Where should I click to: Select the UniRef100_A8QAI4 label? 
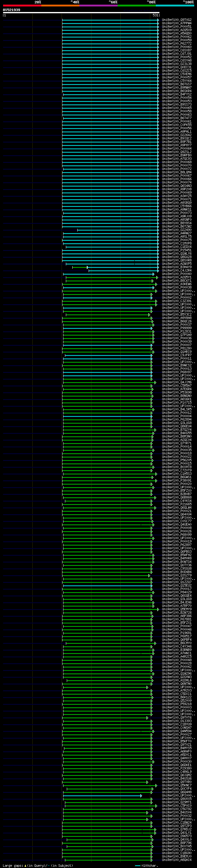(x=177, y=860)
